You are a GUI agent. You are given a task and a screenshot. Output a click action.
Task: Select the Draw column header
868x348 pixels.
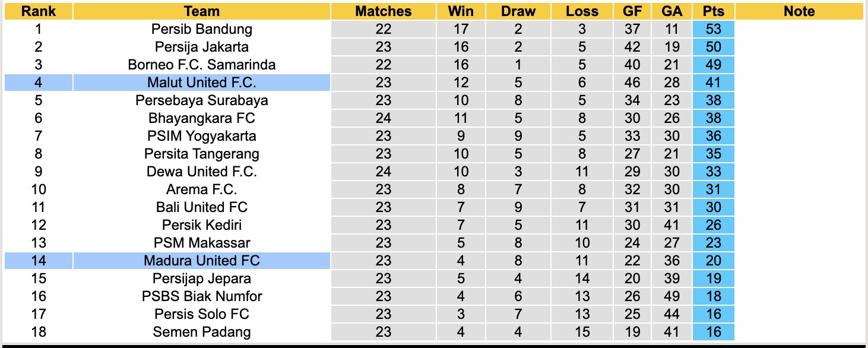coord(518,11)
